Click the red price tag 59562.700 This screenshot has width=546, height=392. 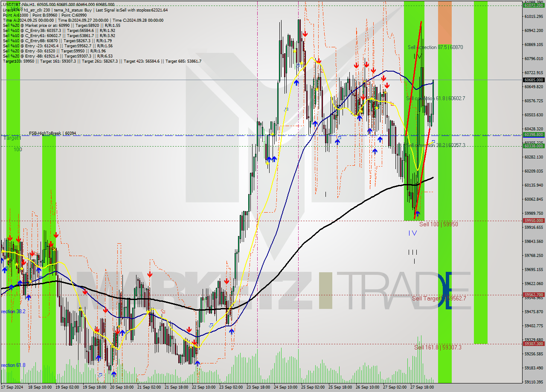point(534,294)
